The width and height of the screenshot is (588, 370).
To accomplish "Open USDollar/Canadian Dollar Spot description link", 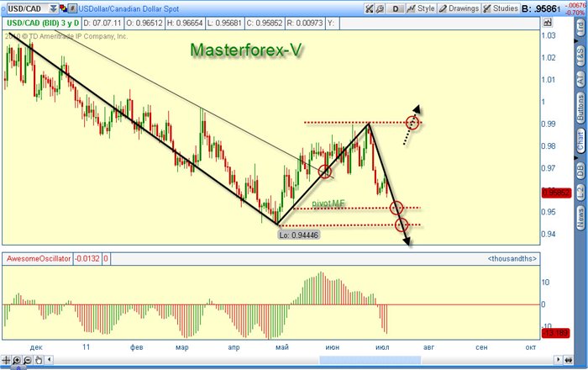I will pyautogui.click(x=129, y=8).
